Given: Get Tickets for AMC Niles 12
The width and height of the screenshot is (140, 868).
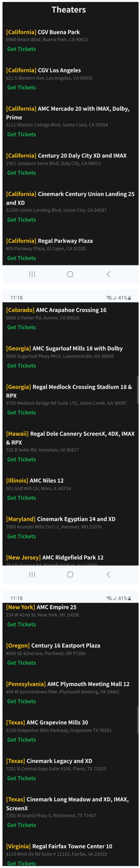Looking at the screenshot, I should point(22,498).
